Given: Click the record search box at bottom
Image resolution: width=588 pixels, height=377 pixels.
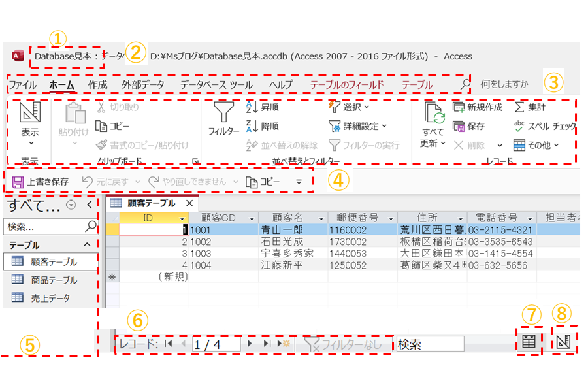Looking at the screenshot, I should [429, 344].
